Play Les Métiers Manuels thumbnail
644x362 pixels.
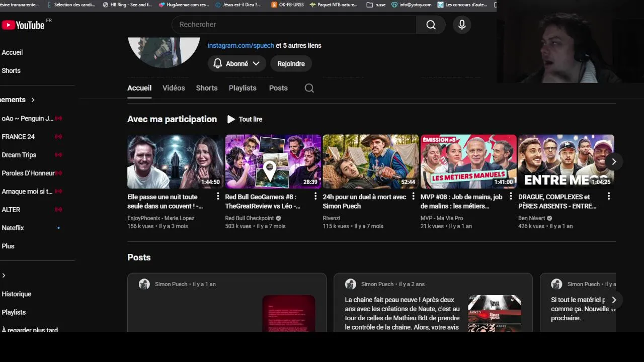coord(468,161)
